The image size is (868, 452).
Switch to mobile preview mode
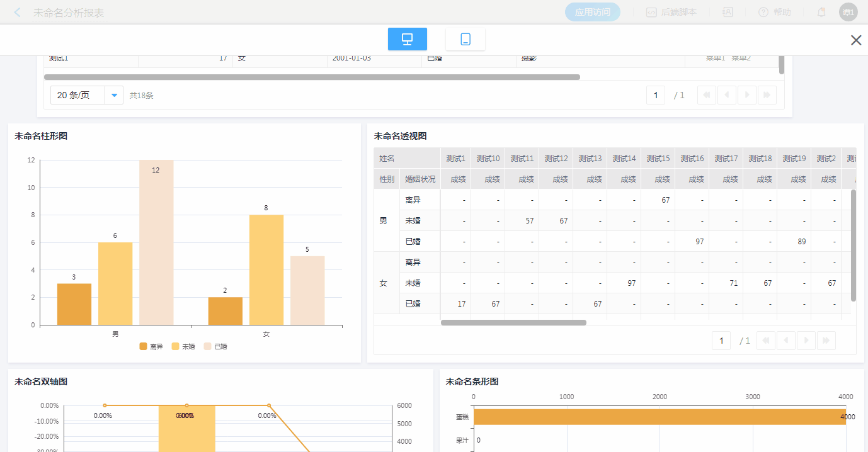[465, 39]
